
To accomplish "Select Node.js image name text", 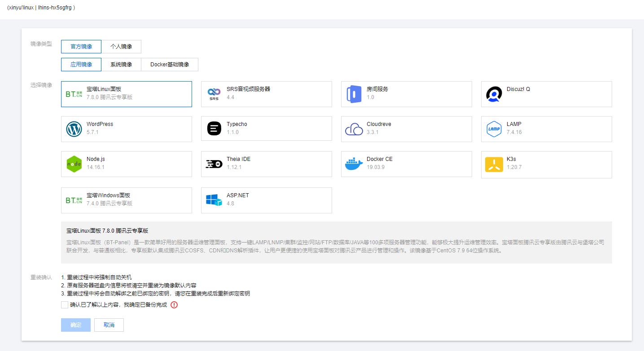I will [96, 159].
